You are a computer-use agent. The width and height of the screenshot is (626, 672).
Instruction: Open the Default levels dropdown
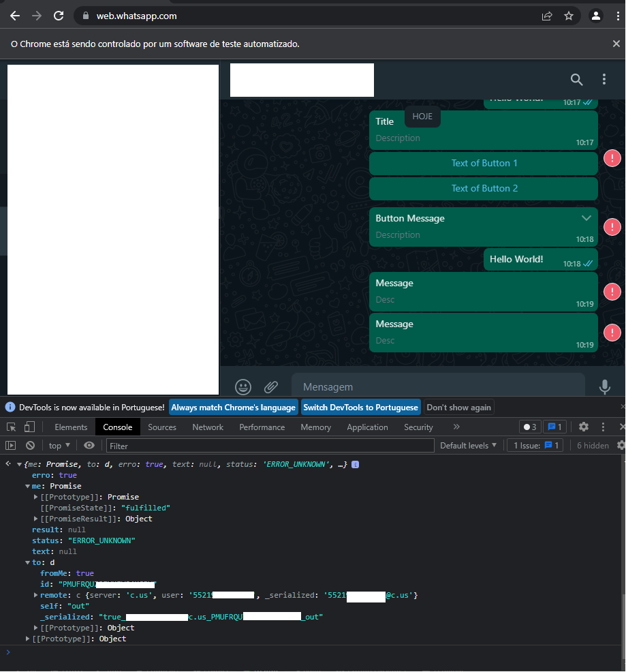coord(469,446)
